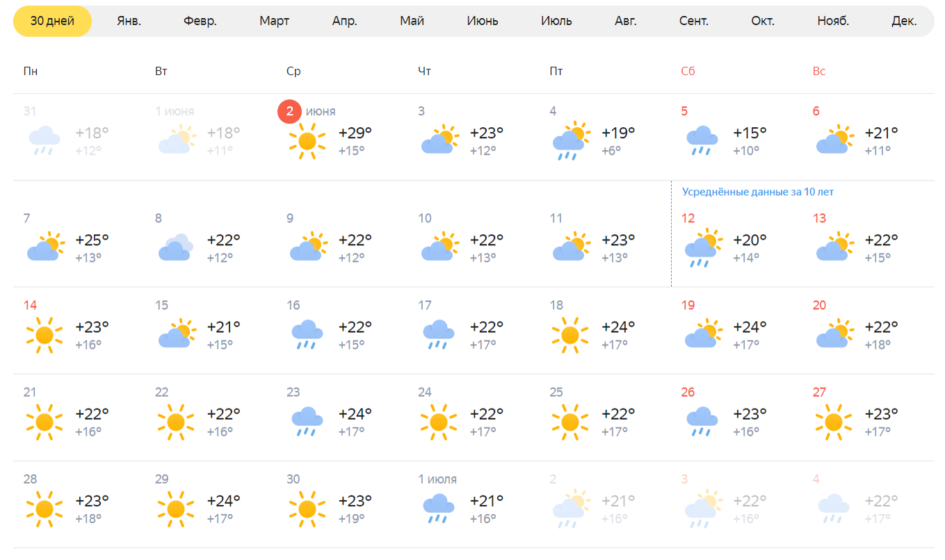Switch to the Дек. month tab
The image size is (945, 560).
point(904,21)
